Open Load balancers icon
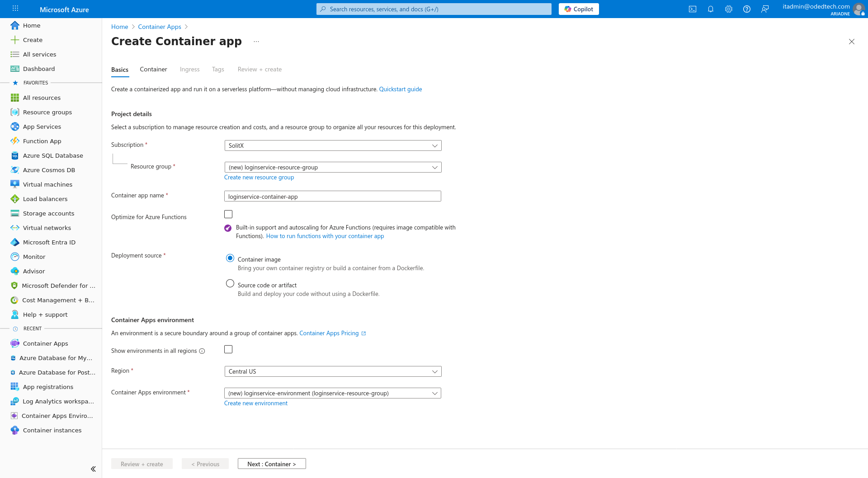The width and height of the screenshot is (868, 478). [15, 199]
